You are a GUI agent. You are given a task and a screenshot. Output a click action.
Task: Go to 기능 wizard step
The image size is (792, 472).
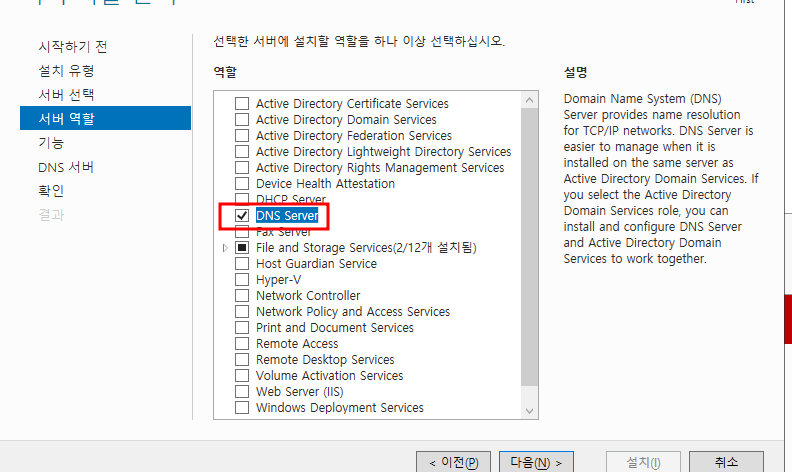click(x=51, y=143)
